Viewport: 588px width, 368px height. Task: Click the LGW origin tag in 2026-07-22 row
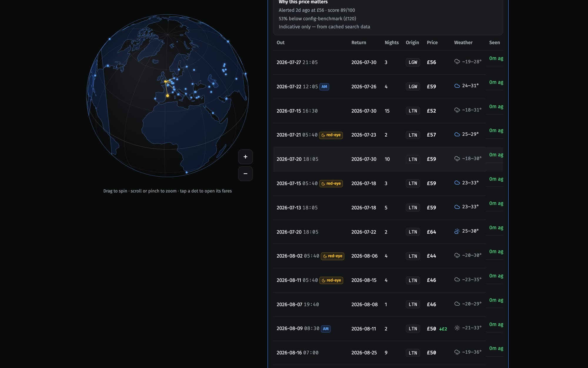(413, 87)
